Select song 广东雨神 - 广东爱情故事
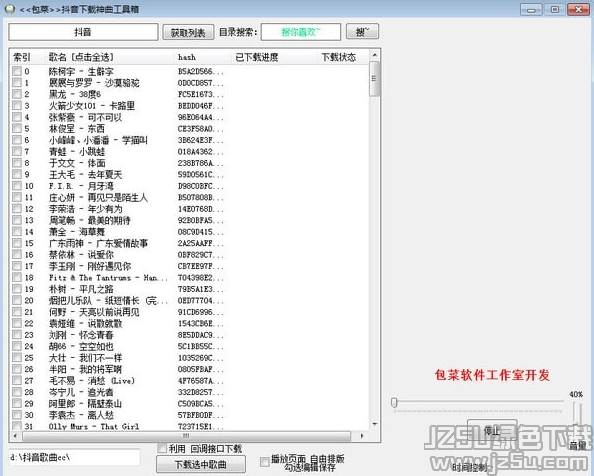Viewport: 594px width, 476px height. (x=98, y=243)
